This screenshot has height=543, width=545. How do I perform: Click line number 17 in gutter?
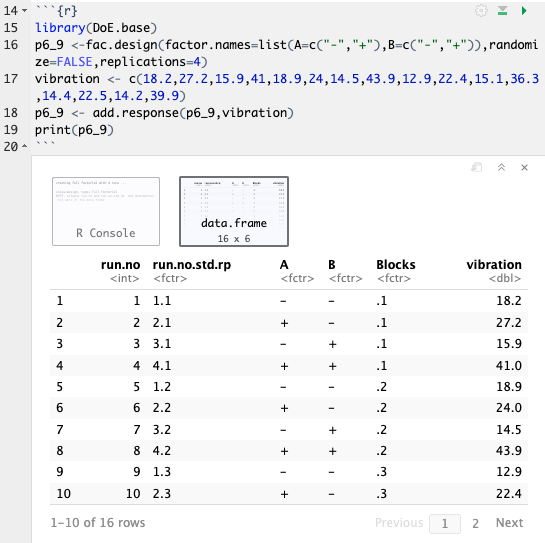[x=10, y=79]
